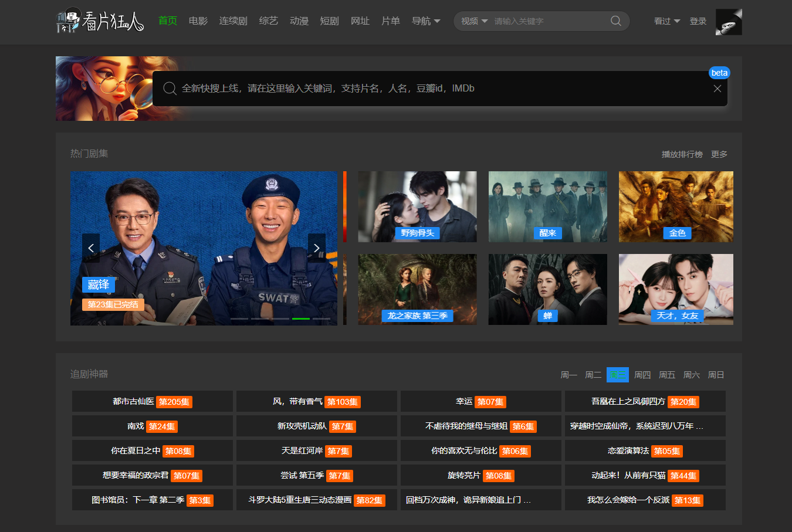Screen dimensions: 792x532
Task: Open 尝试 第五季 第7集
Action: [317, 476]
